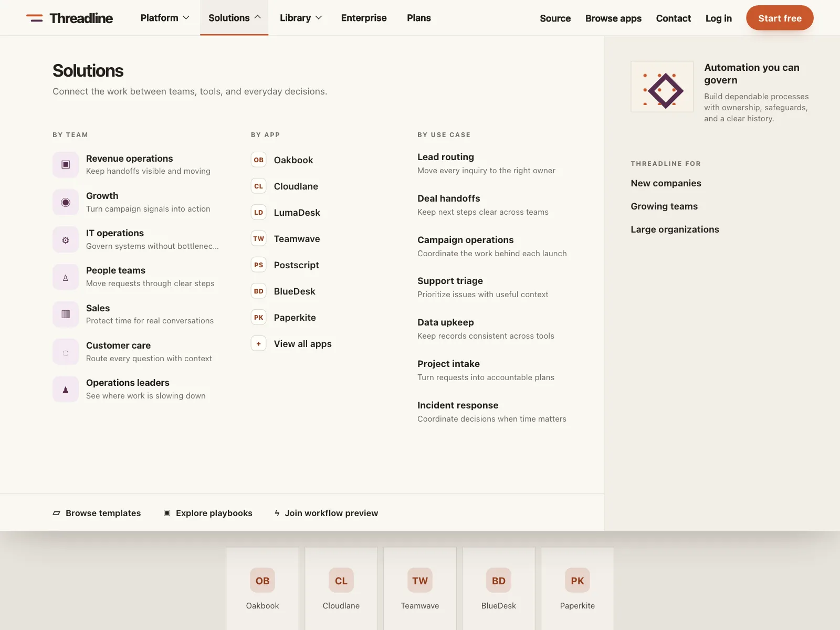Click the Sales team icon

tap(66, 314)
